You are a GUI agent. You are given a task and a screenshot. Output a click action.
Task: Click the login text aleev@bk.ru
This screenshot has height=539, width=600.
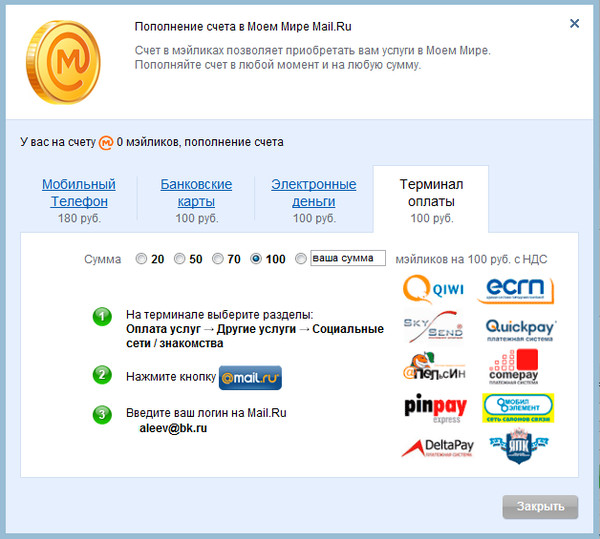point(173,428)
